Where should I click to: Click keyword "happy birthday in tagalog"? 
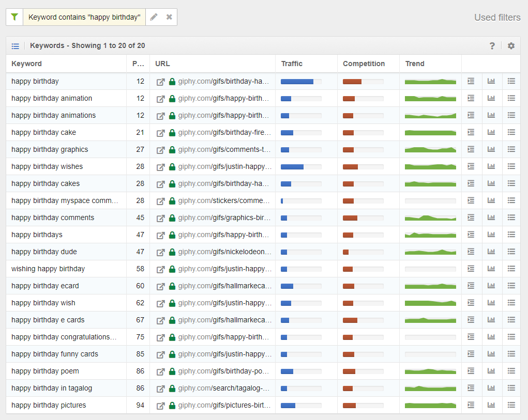[x=52, y=388]
